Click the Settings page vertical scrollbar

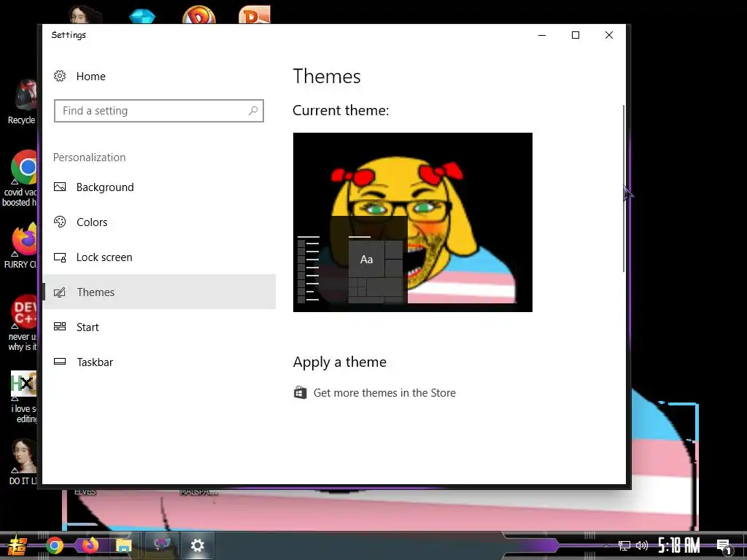pos(623,189)
